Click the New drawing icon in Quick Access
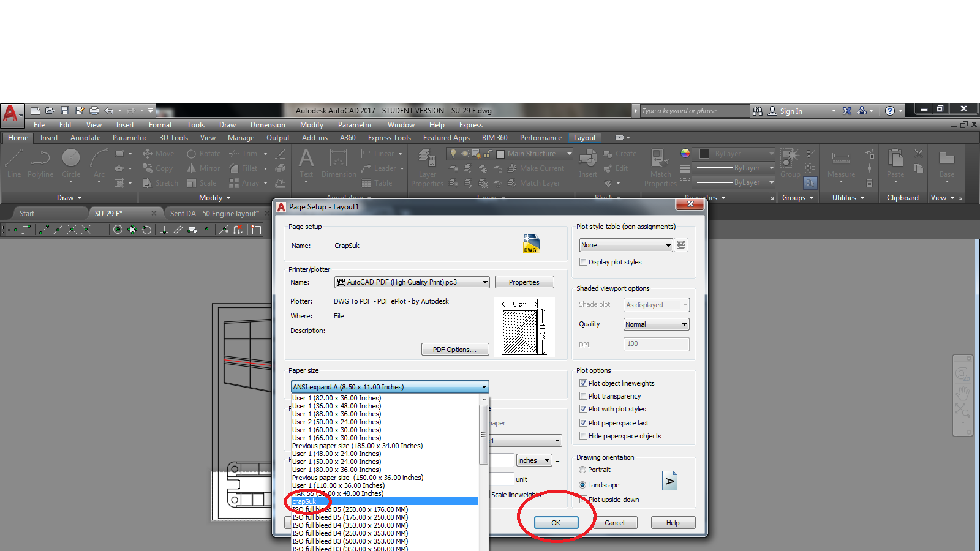This screenshot has height=551, width=980. pos(36,111)
